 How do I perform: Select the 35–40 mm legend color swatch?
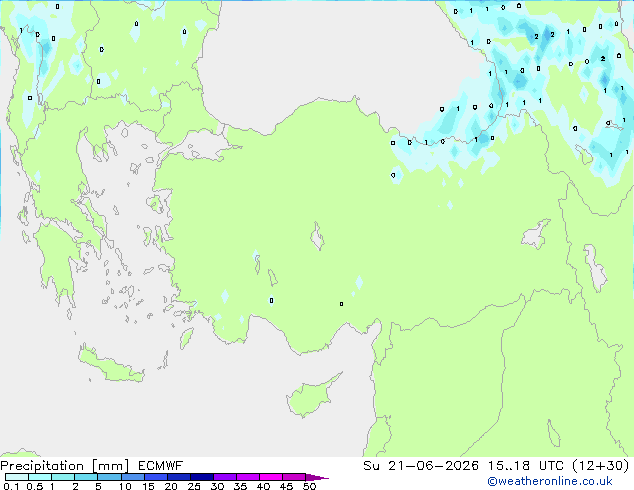248,477
